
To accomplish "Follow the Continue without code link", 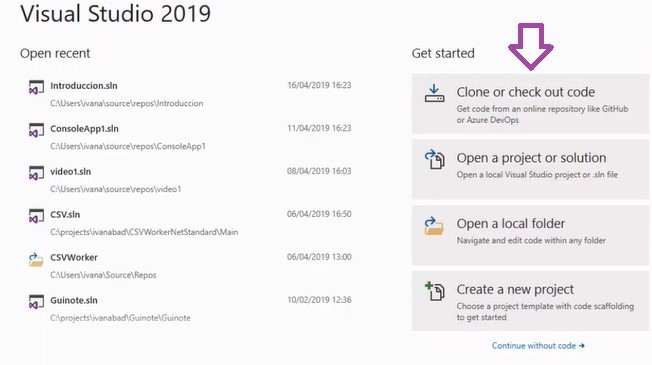I will point(538,345).
